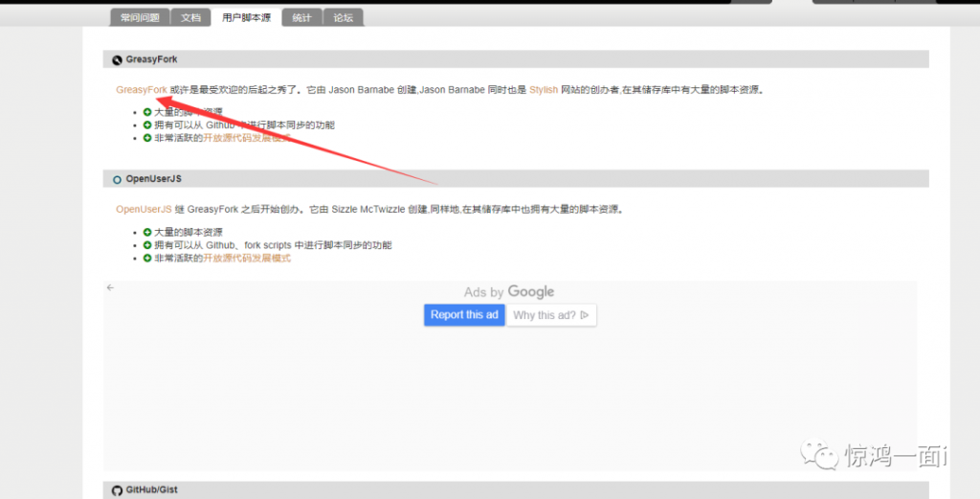Click the back arrow in the ad panel
980x499 pixels.
tap(110, 287)
